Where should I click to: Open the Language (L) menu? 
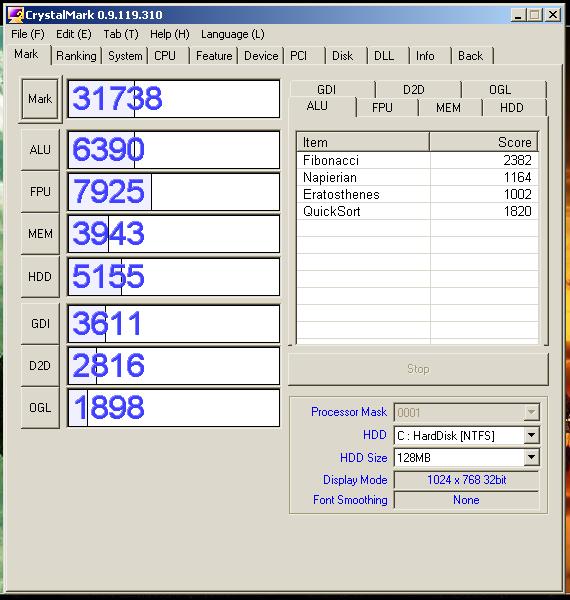click(233, 34)
